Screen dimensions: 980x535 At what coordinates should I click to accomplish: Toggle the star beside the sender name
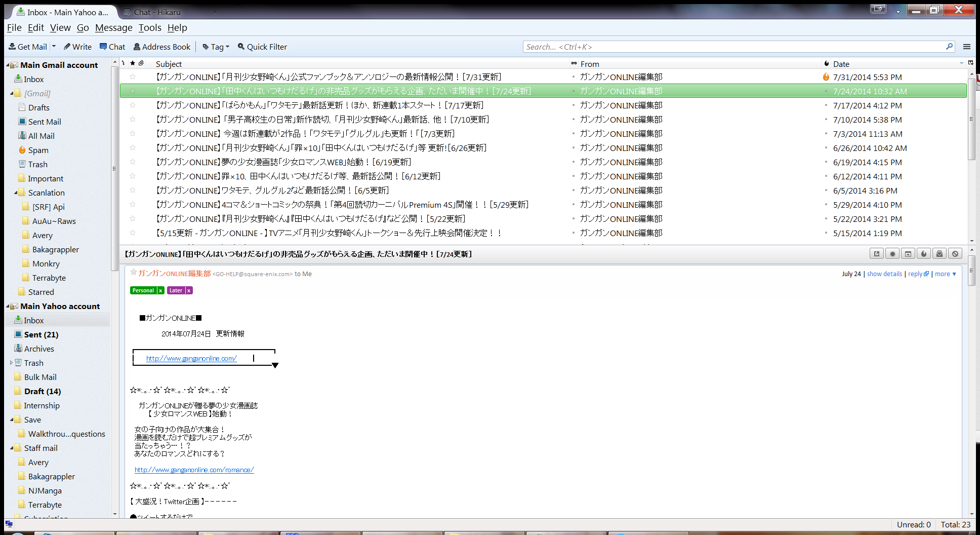point(134,273)
